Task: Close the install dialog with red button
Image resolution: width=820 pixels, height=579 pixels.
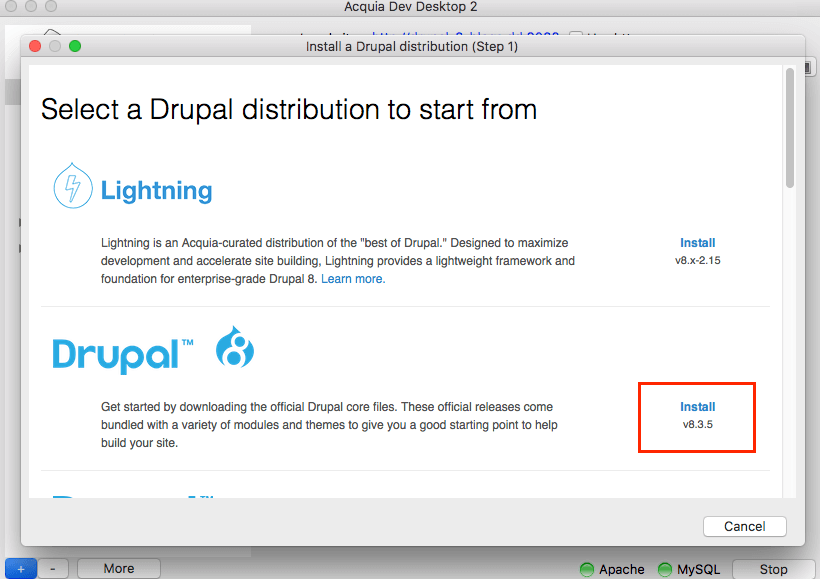Action: pyautogui.click(x=35, y=46)
